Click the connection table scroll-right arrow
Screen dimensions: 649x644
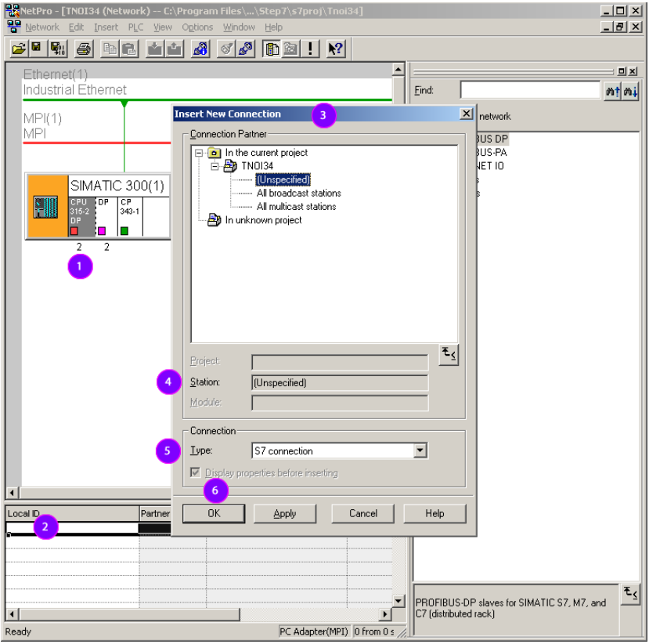385,614
